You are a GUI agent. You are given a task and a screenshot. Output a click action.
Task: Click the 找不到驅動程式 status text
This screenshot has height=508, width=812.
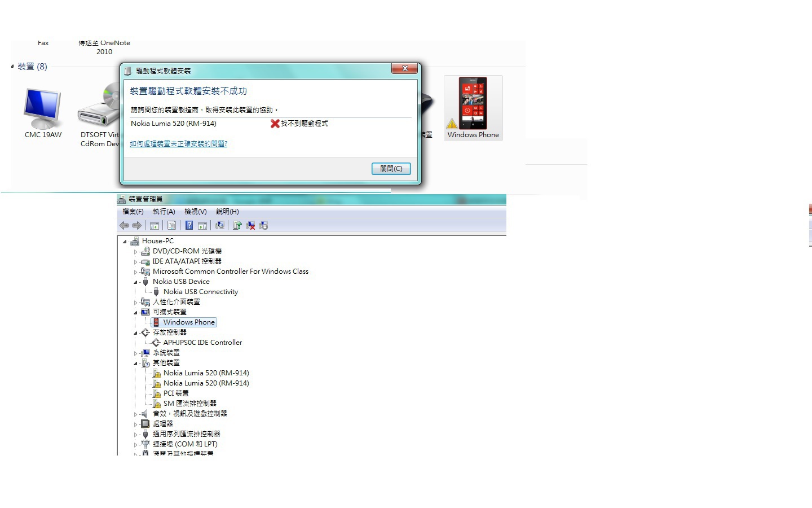click(304, 124)
